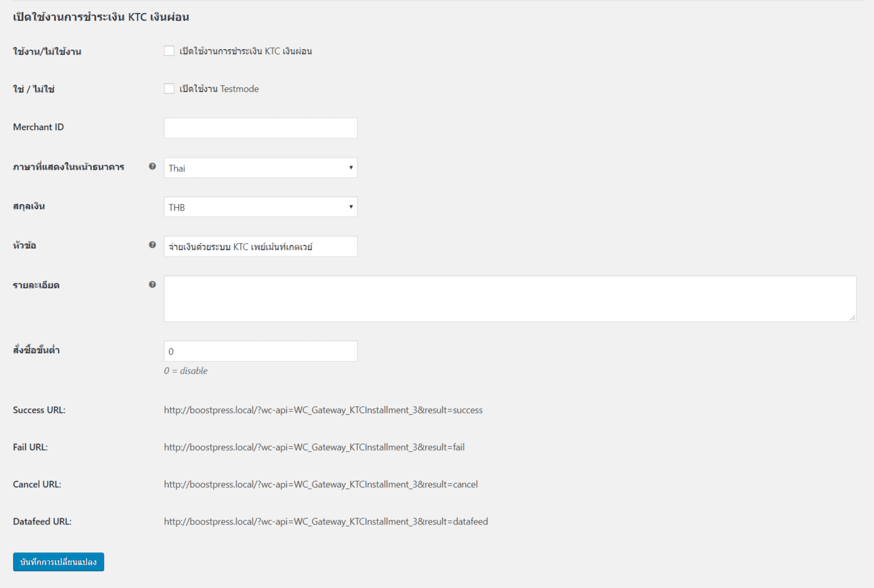Click the Cancel URL address text
Screen dimensions: 874x588
point(320,484)
